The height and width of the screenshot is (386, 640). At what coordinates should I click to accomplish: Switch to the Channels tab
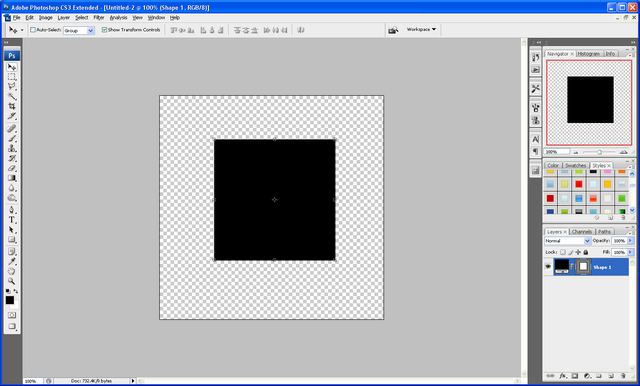point(582,231)
